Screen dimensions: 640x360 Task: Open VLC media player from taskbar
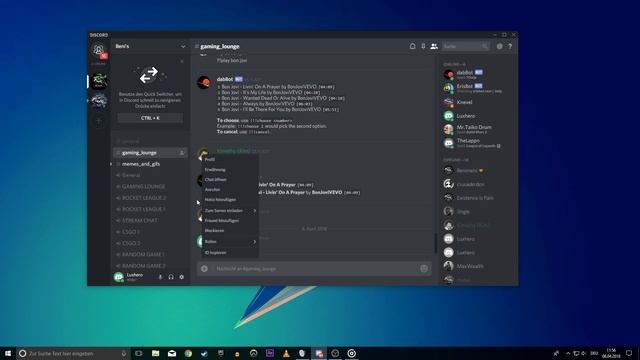point(286,353)
